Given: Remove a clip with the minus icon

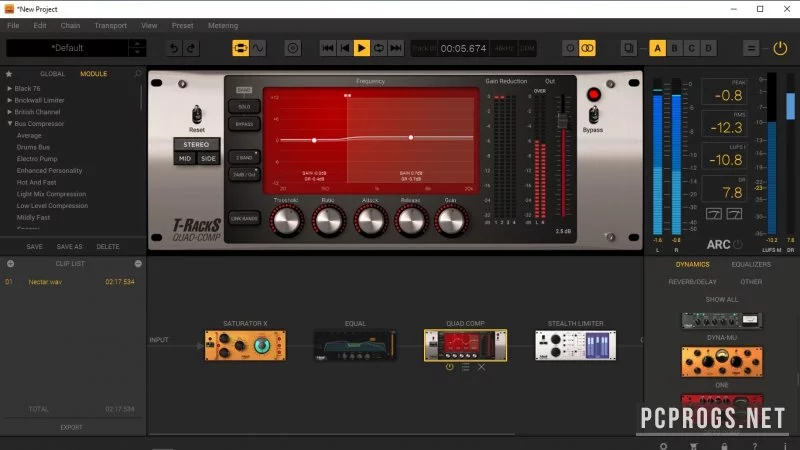Looking at the screenshot, I should pos(138,264).
